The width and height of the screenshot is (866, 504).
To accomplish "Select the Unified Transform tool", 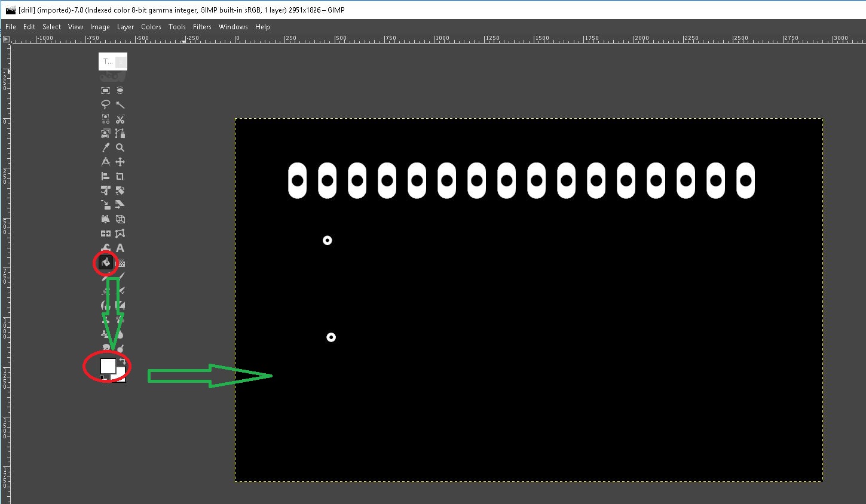I will (x=105, y=190).
